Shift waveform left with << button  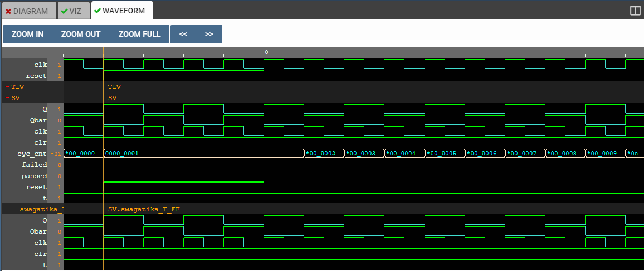click(x=183, y=34)
